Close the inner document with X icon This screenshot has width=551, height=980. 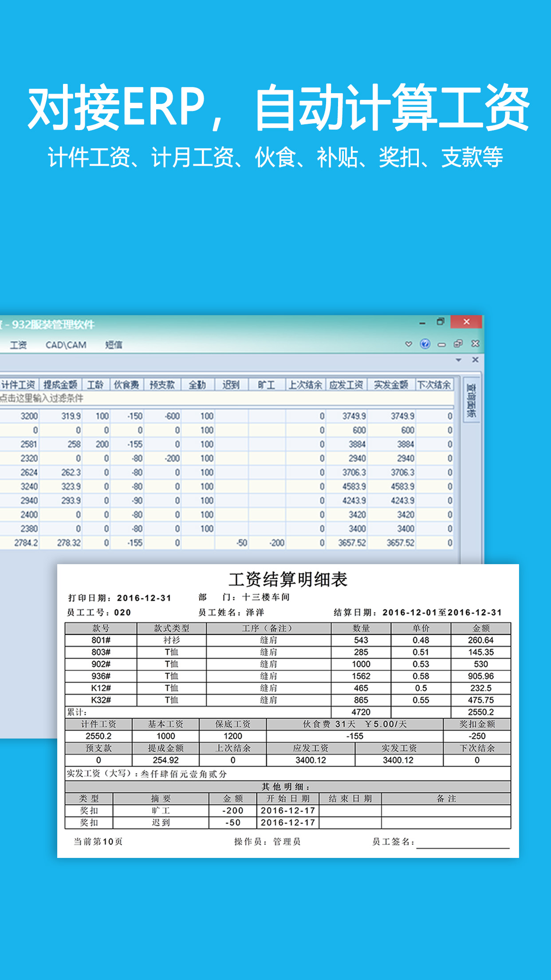475,344
